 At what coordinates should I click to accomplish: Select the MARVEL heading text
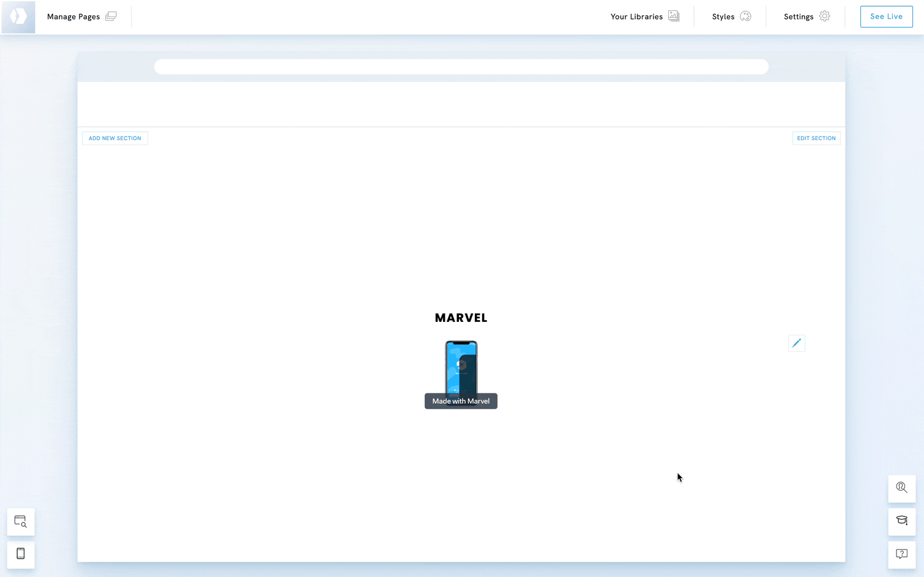[461, 318]
